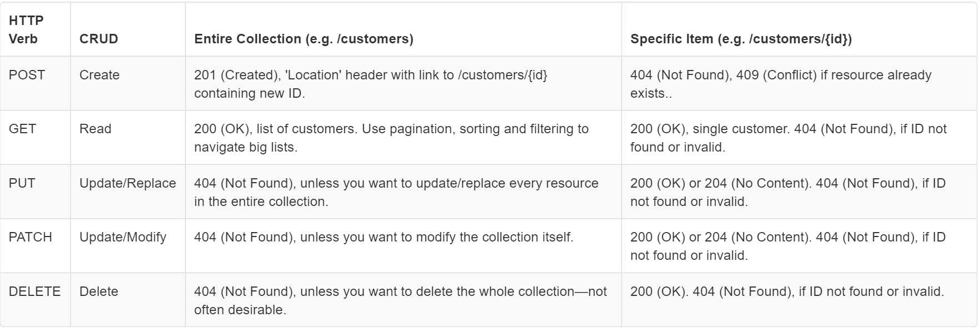Click the 'list of customers' pagination cell

pyautogui.click(x=391, y=138)
